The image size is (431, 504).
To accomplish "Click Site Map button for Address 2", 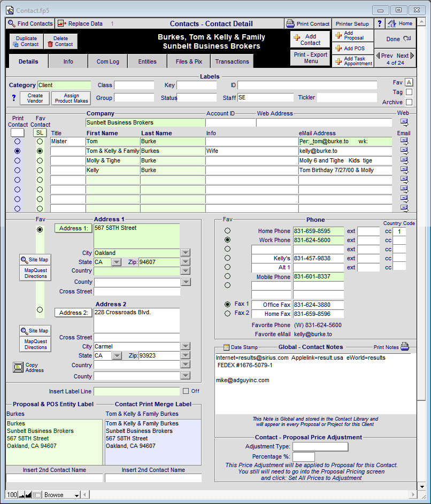I will pos(35,331).
